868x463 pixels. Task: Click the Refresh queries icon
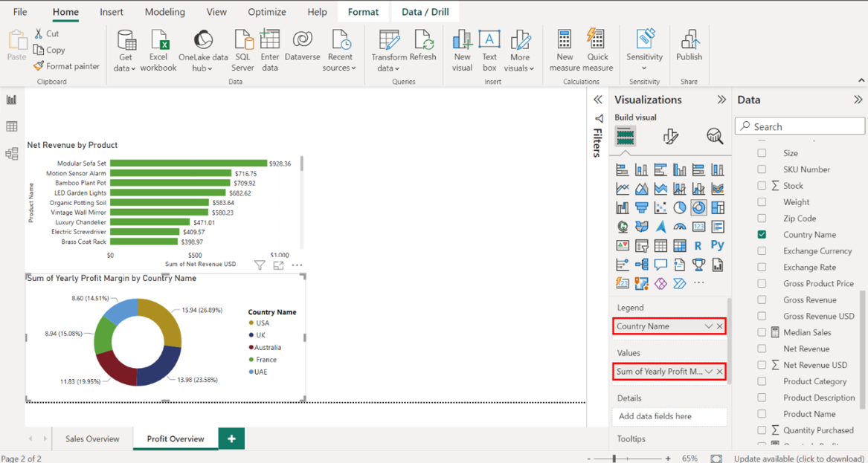tap(422, 45)
